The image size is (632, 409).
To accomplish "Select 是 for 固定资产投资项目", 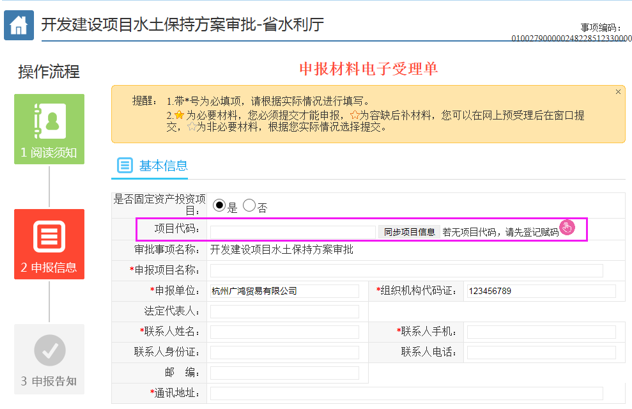I will point(218,206).
